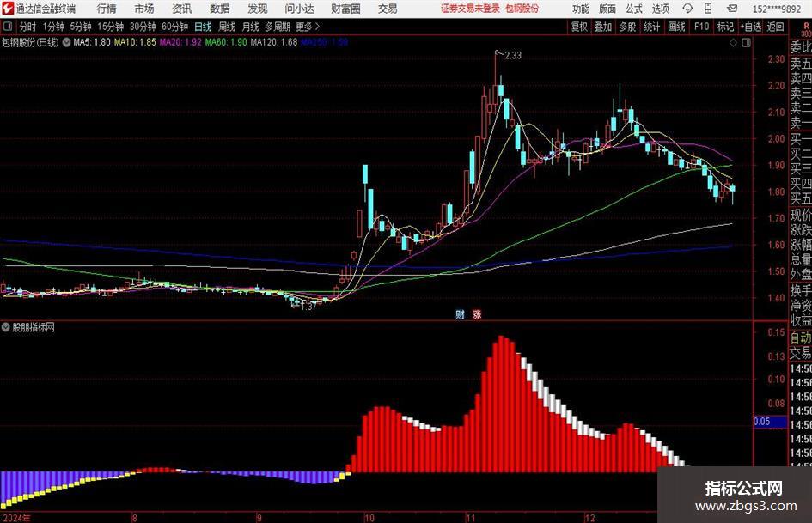Open the 数据 menu
Screen dimensions: 812x523
point(220,9)
